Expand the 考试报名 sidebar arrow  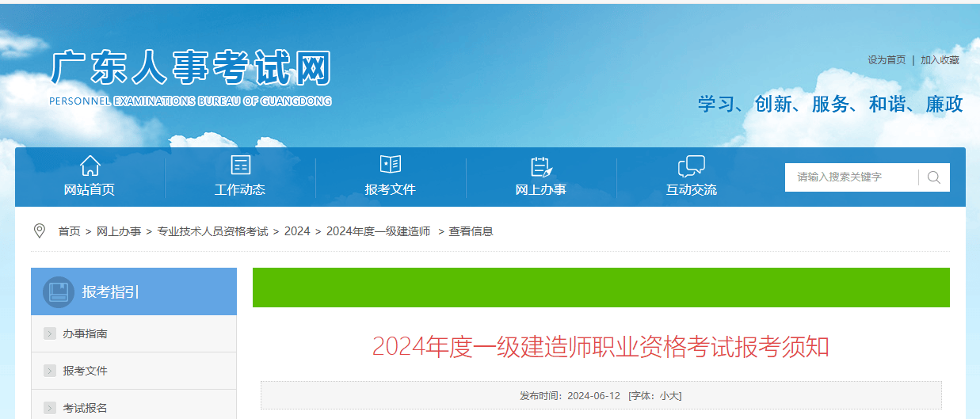tap(50, 408)
